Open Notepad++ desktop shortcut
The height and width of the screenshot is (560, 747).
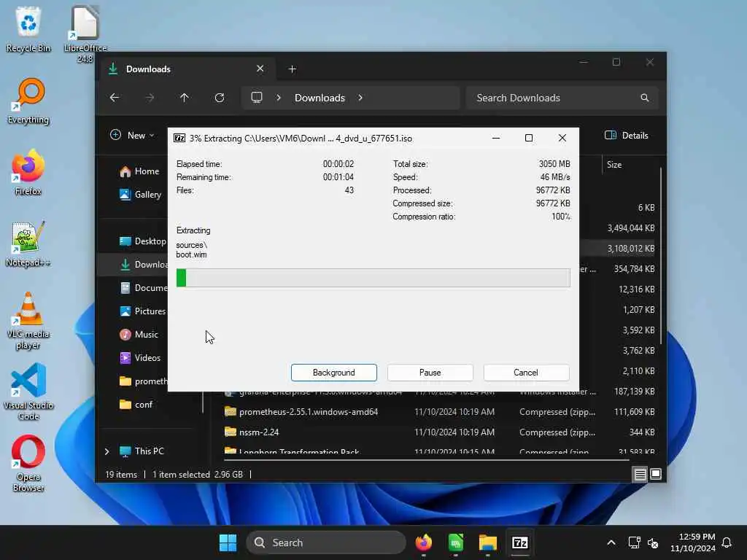click(x=28, y=244)
